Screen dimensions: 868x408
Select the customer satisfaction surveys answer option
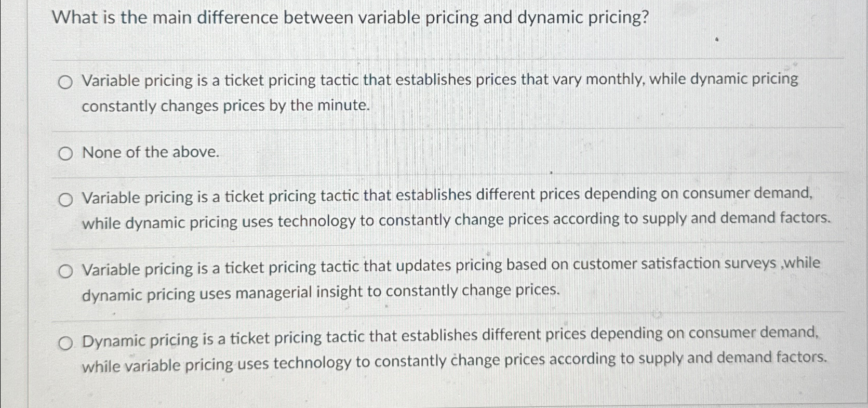(x=66, y=270)
